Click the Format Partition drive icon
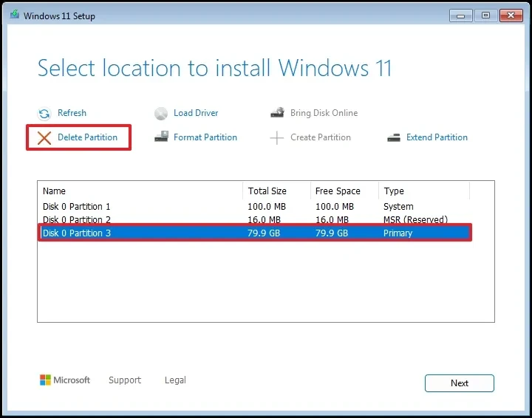 (x=161, y=137)
